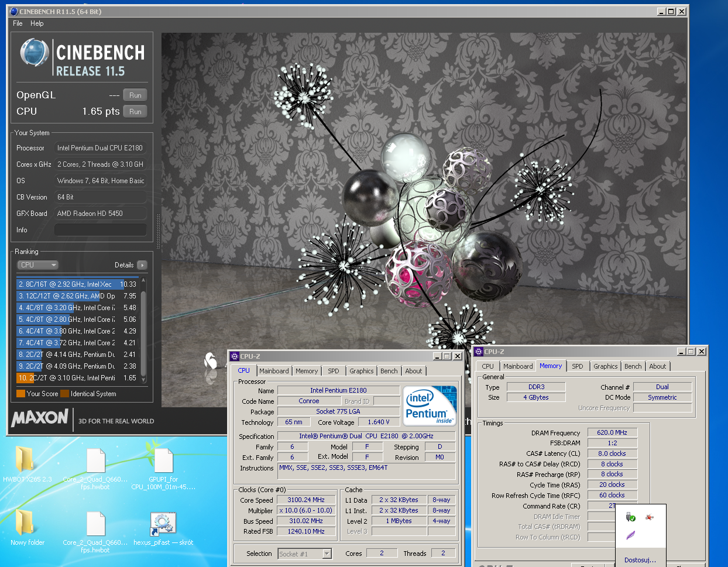This screenshot has height=567, width=728.
Task: Select the Nowy folder desktop icon
Action: (25, 522)
